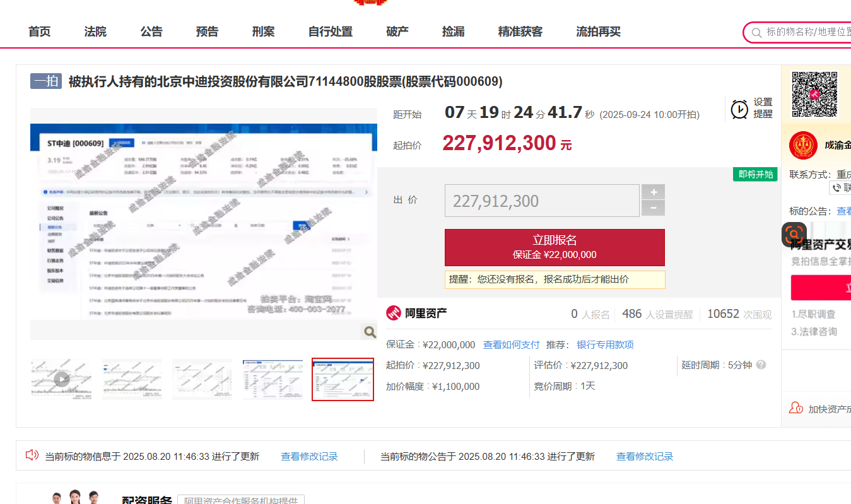Play the video thumbnail
This screenshot has width=851, height=504.
(x=61, y=379)
